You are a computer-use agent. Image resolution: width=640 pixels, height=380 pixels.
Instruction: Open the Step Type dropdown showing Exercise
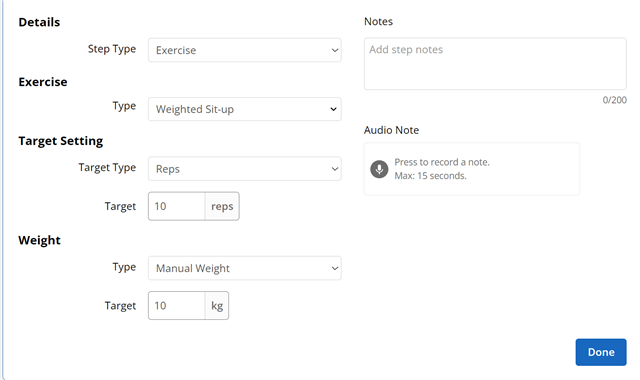(244, 50)
